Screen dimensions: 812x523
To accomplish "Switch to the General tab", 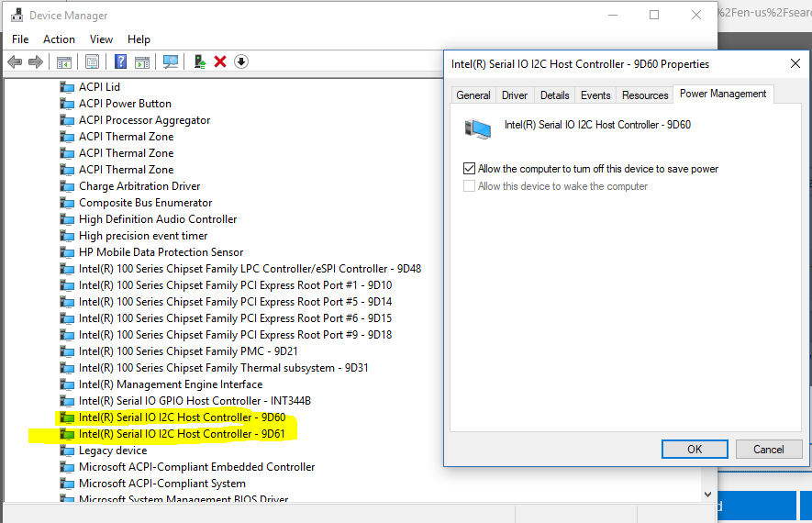I will [x=473, y=95].
